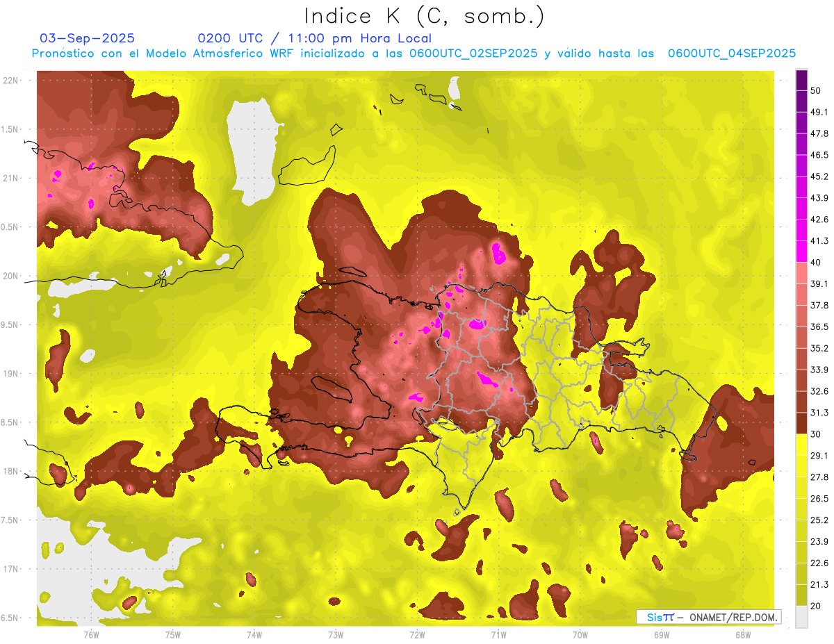Viewport: 834px width, 644px height.
Task: Click the "0200 UTC / 11:00 pm Hora Local" text
Action: point(314,38)
